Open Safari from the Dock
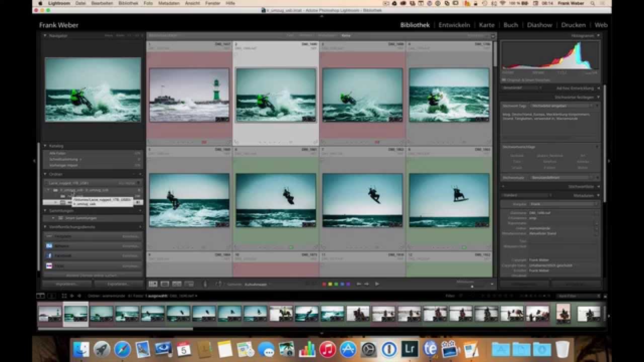This screenshot has width=644, height=362. [122, 349]
